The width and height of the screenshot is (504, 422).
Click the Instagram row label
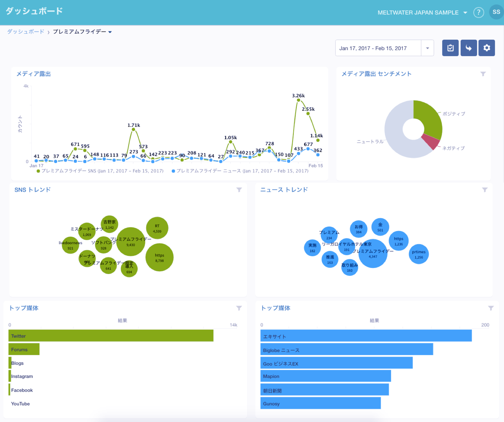22,376
